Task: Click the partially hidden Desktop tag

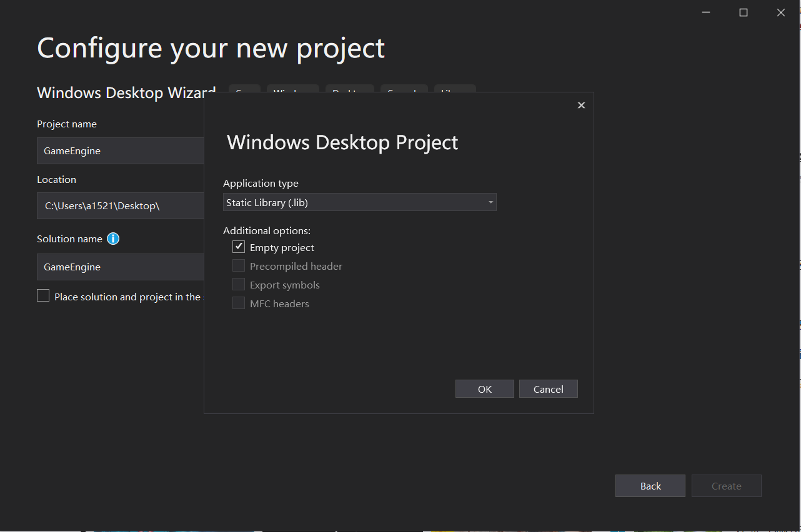Action: pos(349,89)
